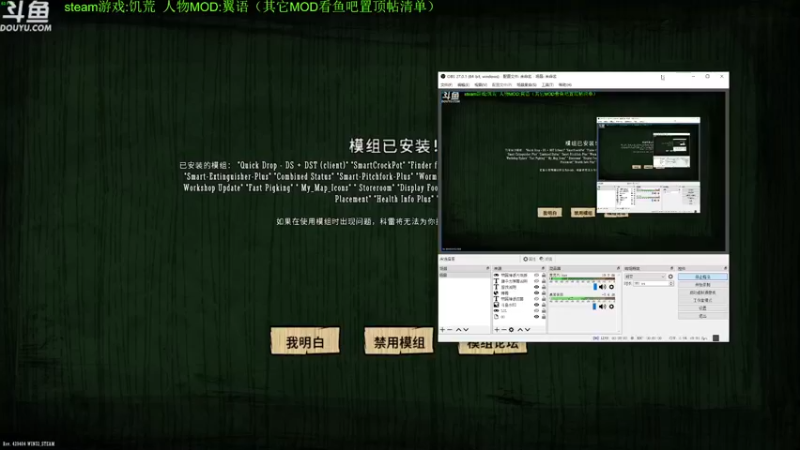Toggle visibility of first source in list

tap(536, 275)
